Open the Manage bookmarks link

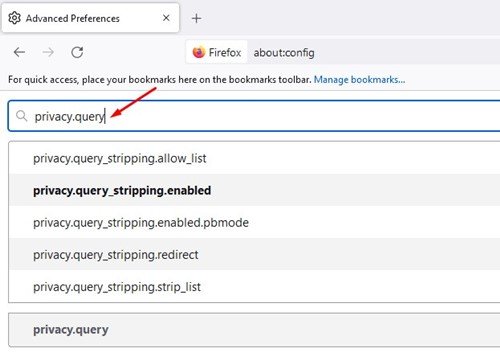click(x=359, y=80)
